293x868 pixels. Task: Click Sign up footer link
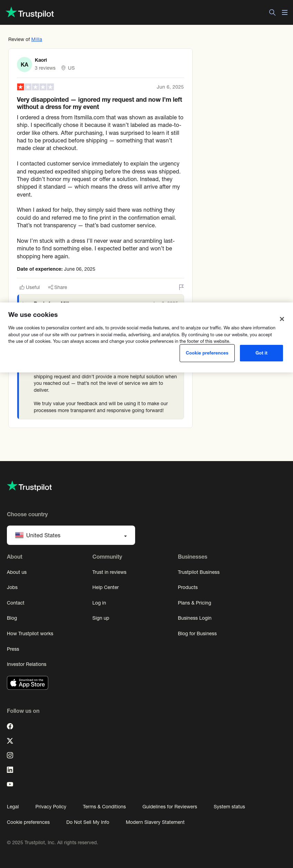101,618
